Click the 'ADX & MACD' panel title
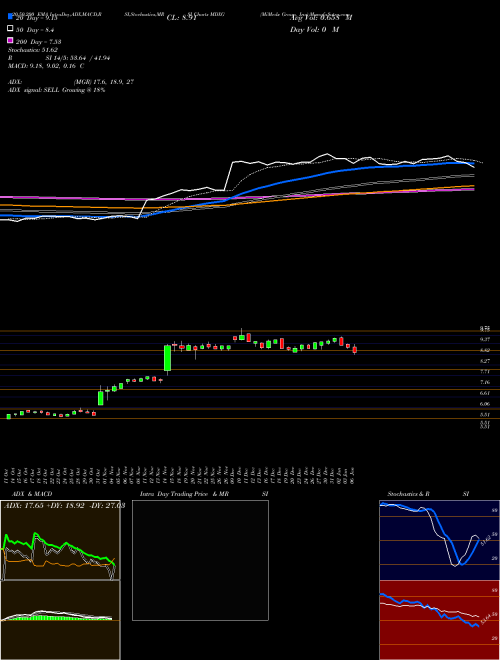Image resolution: width=500 pixels, height=660 pixels. (32, 494)
